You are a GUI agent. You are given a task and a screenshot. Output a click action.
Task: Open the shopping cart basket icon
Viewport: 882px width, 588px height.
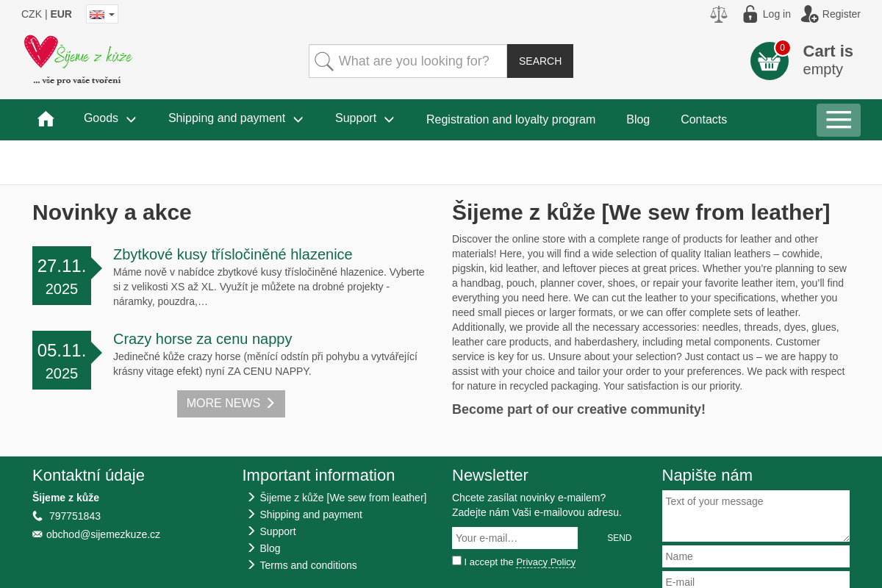pos(769,61)
